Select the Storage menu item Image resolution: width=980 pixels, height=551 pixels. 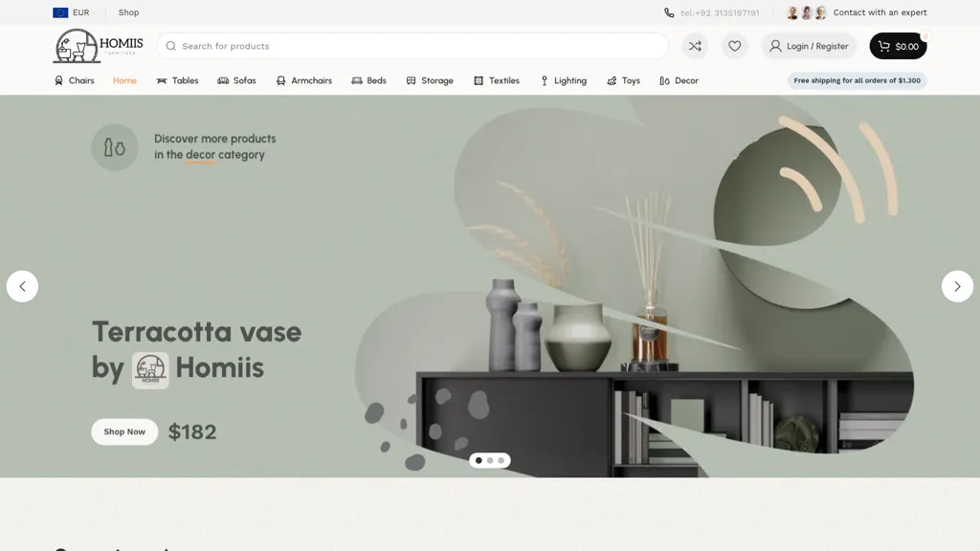pos(430,80)
